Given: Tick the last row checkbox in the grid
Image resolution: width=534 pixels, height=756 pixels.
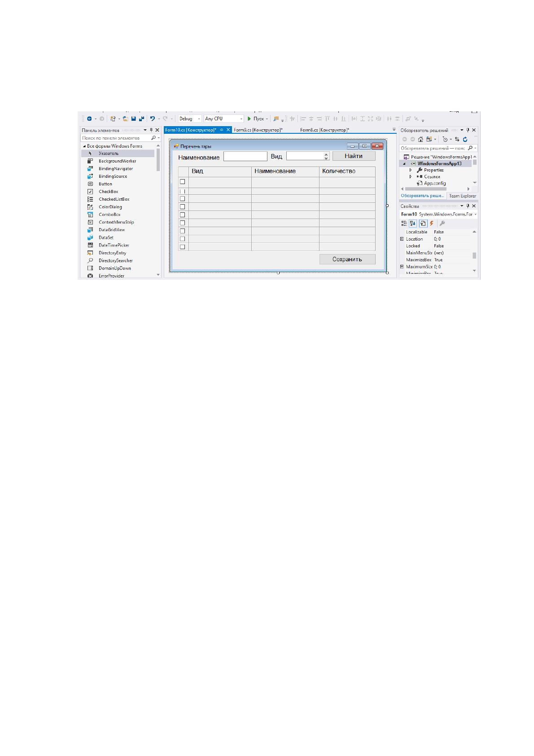Looking at the screenshot, I should 183,247.
